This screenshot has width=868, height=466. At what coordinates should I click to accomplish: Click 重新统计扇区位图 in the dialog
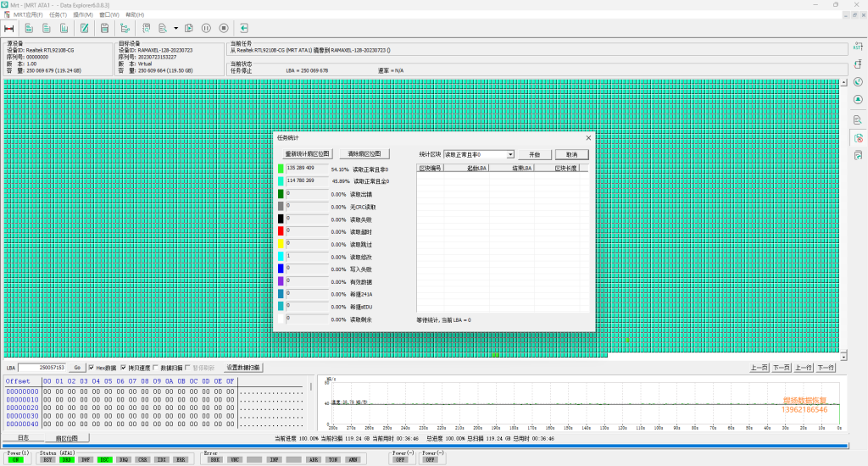(x=307, y=154)
